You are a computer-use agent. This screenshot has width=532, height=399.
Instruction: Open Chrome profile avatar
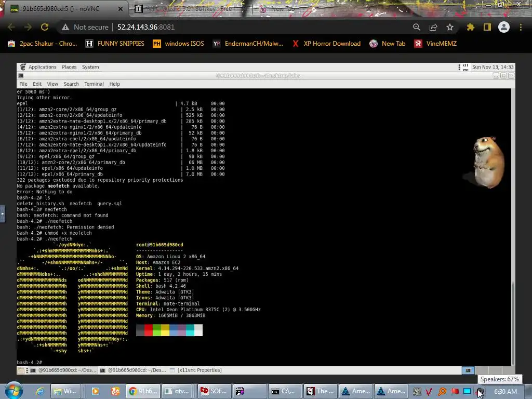point(504,27)
